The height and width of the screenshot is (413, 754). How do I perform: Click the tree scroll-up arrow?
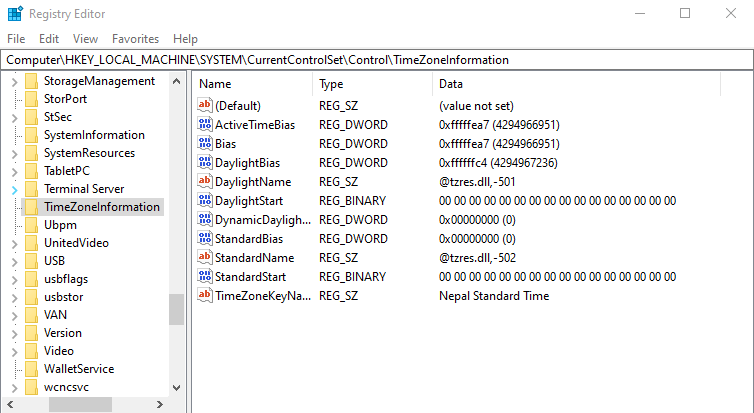pyautogui.click(x=176, y=81)
